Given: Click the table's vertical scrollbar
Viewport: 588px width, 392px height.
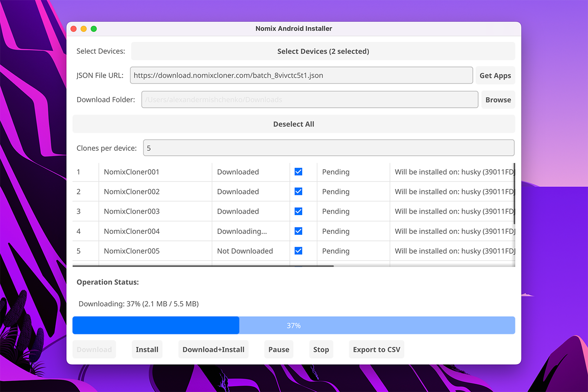Looking at the screenshot, I should [514, 193].
